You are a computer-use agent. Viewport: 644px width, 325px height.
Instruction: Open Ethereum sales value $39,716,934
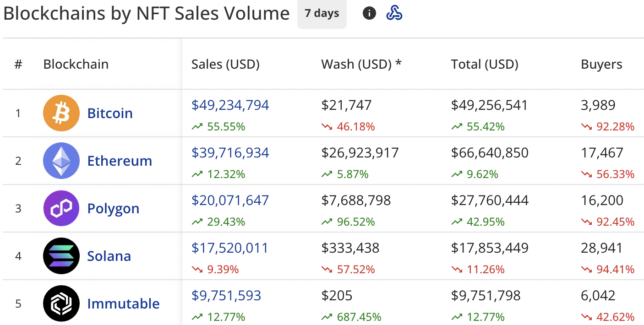230,153
